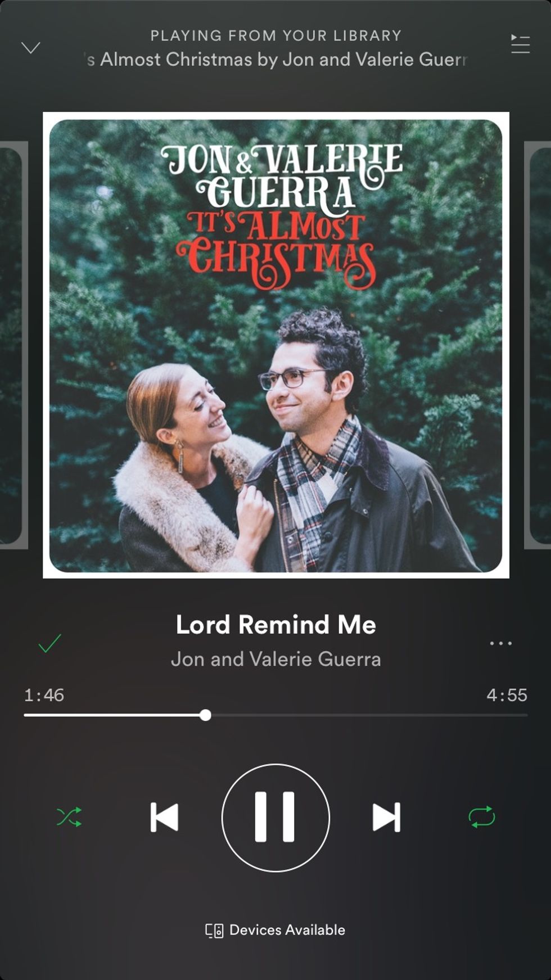This screenshot has height=980, width=551.
Task: Toggle repeat mode off
Action: [x=482, y=817]
